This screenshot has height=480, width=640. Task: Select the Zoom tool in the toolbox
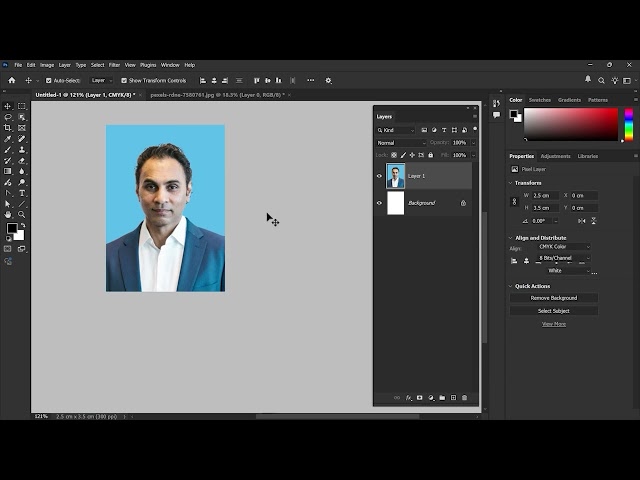(22, 214)
